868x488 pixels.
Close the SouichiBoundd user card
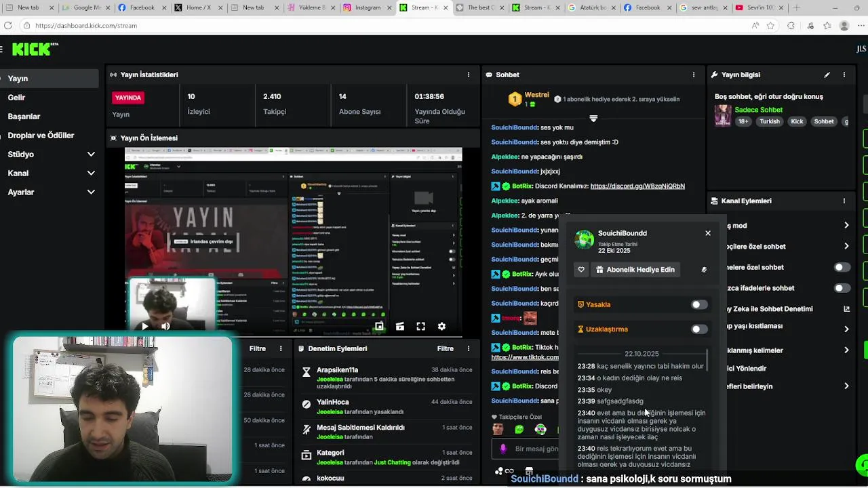[707, 233]
